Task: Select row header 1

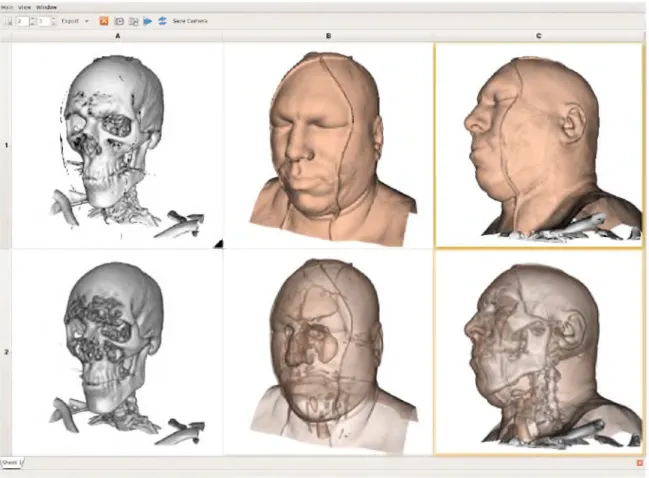Action: click(6, 145)
